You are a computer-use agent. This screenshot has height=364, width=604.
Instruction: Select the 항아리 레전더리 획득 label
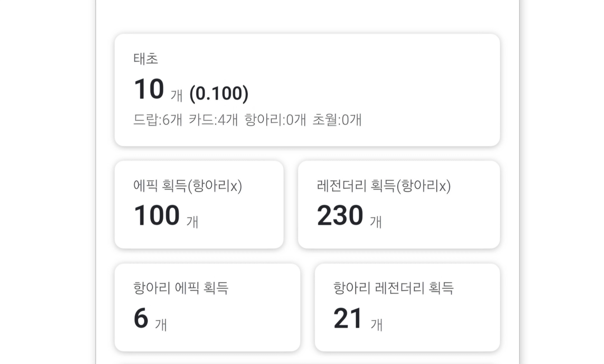pyautogui.click(x=394, y=288)
